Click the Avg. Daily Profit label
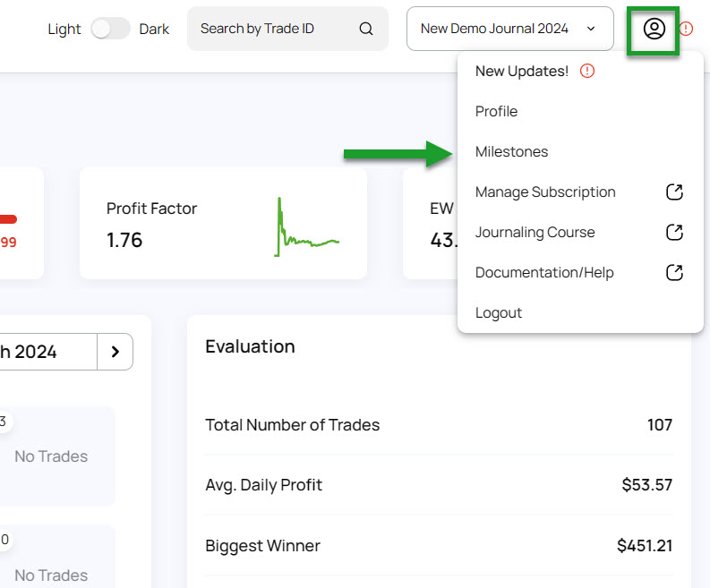The image size is (710, 588). tap(263, 485)
